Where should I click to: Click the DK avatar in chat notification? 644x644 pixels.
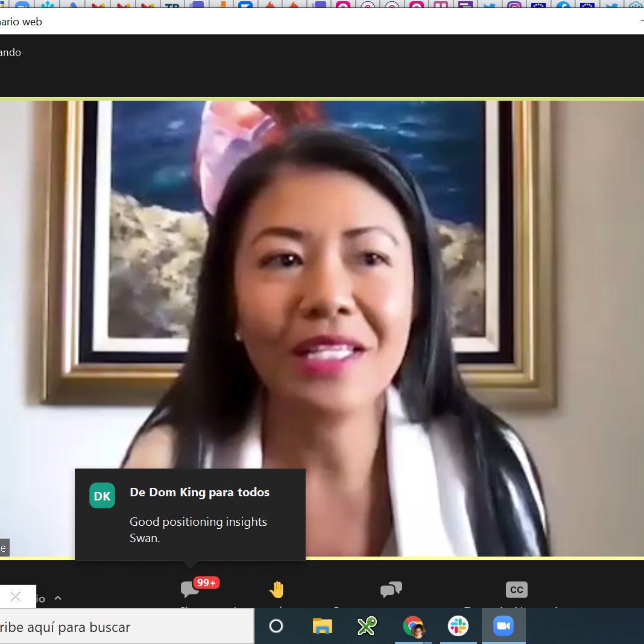(103, 495)
